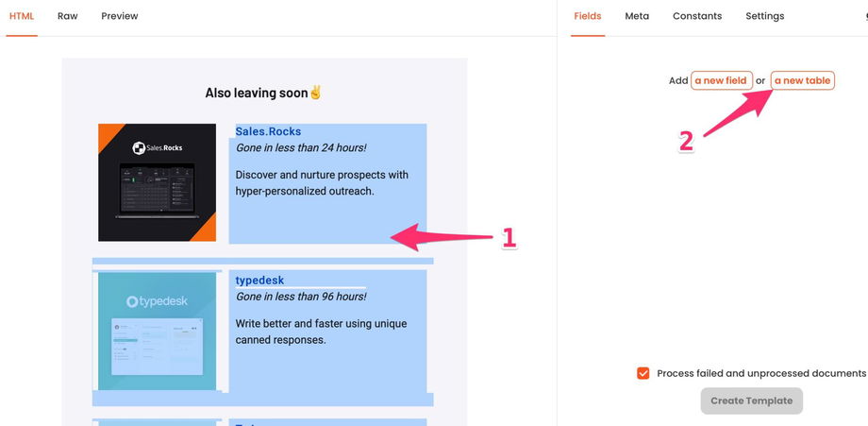
Task: Open the Meta tab
Action: 637,16
